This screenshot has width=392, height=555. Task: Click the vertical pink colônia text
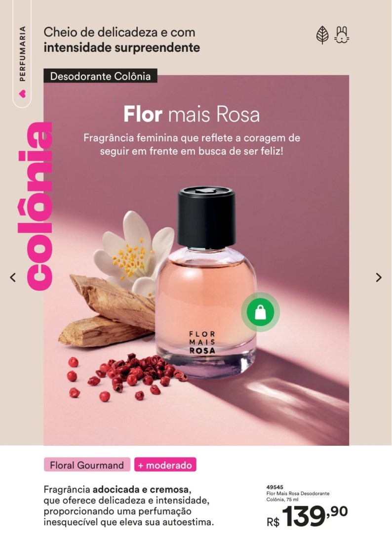click(x=39, y=207)
